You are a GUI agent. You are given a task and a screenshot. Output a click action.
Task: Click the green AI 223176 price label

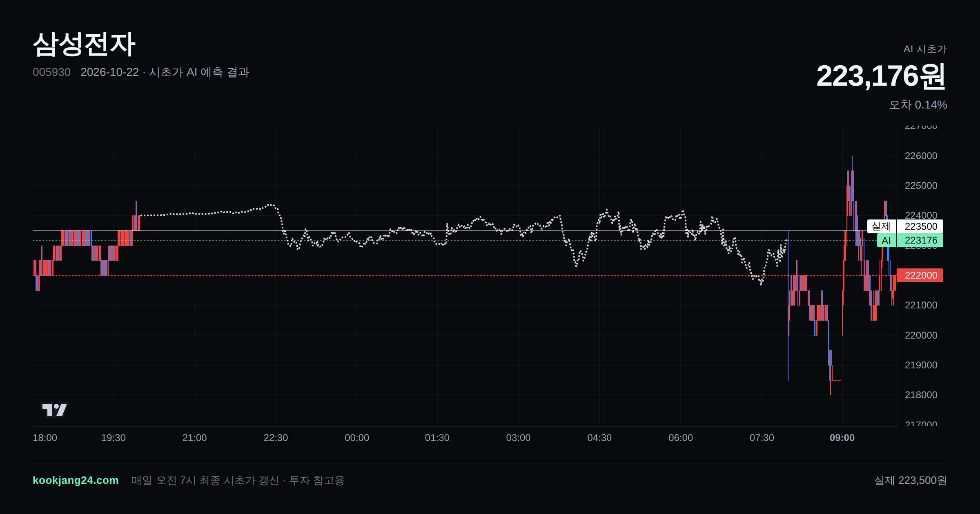[910, 240]
